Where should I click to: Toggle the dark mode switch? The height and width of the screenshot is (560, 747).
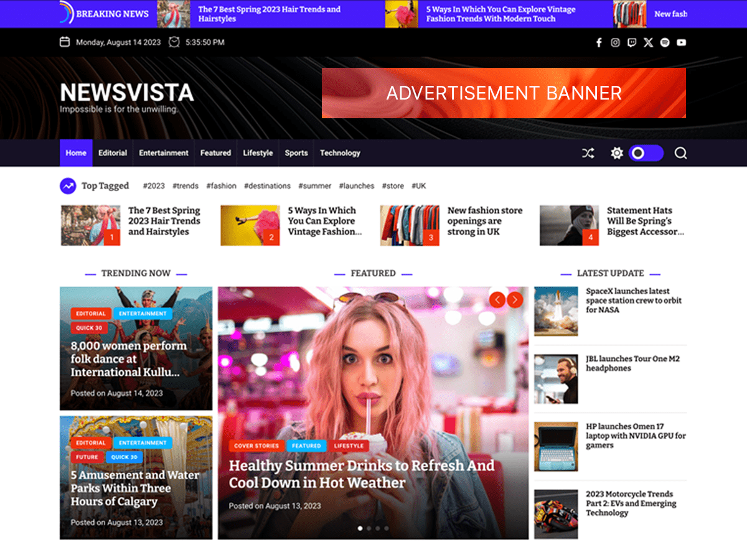[x=646, y=152]
